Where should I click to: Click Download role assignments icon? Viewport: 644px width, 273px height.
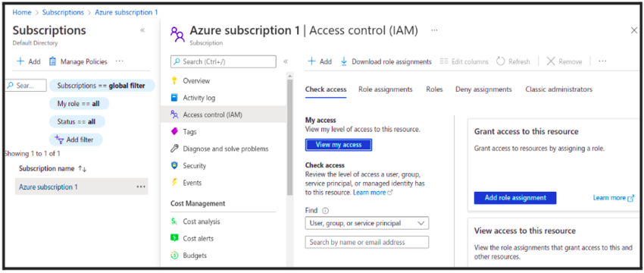(344, 61)
